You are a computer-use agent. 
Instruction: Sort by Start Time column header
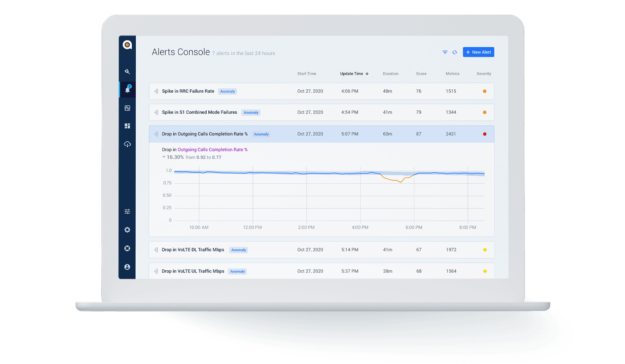click(x=307, y=74)
